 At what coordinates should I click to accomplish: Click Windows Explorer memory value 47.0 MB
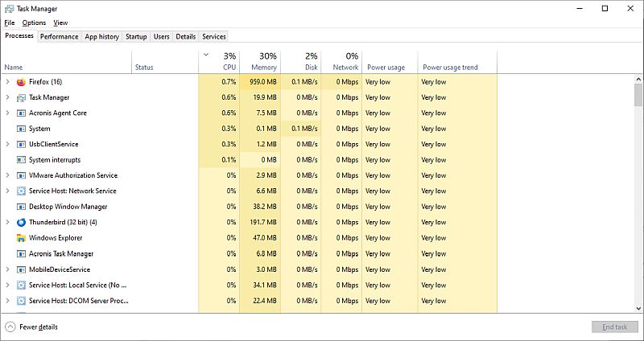click(266, 238)
